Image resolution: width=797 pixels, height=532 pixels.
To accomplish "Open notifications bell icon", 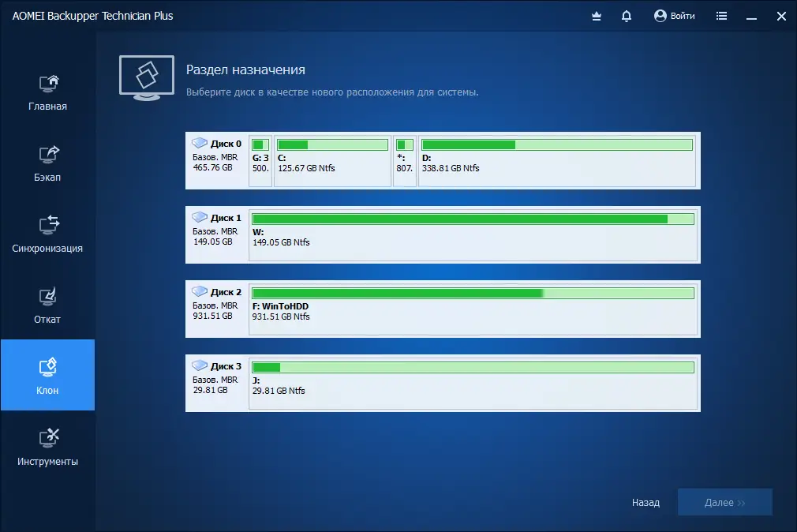I will pyautogui.click(x=627, y=17).
